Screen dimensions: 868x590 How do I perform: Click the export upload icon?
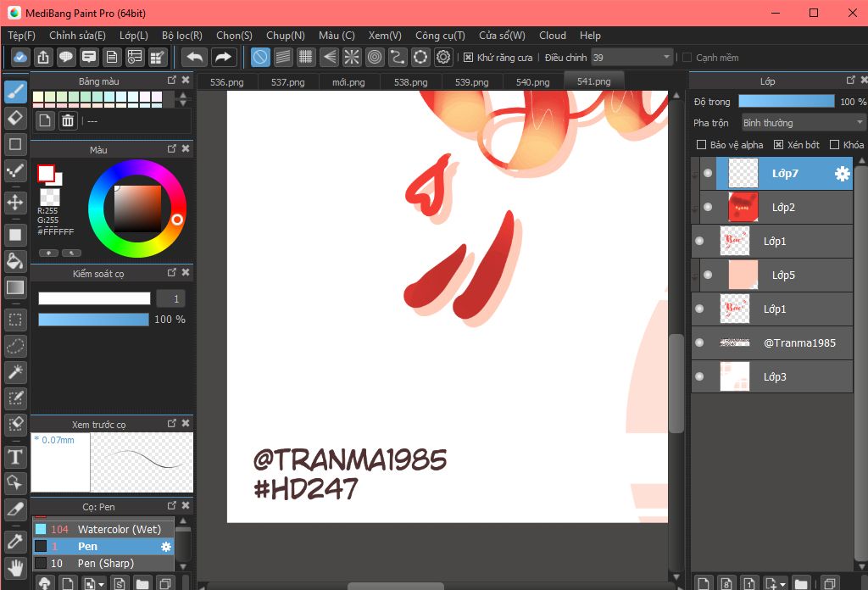43,57
